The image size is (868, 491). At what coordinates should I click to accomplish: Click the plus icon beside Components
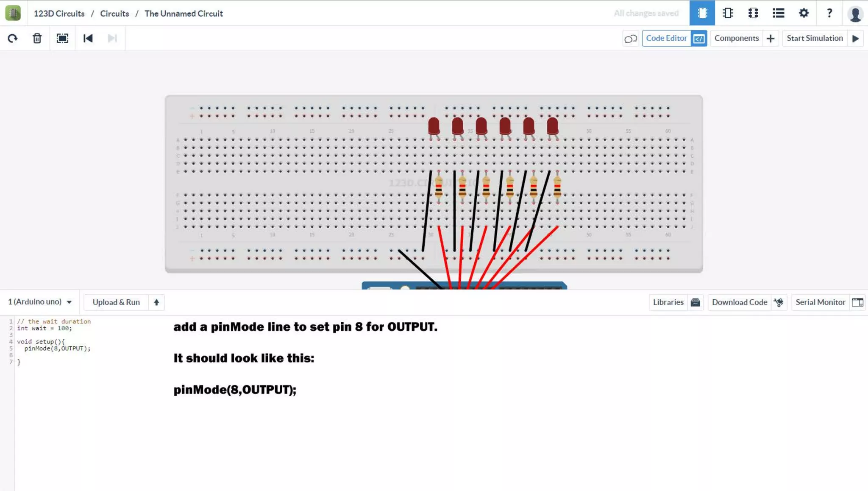click(771, 39)
